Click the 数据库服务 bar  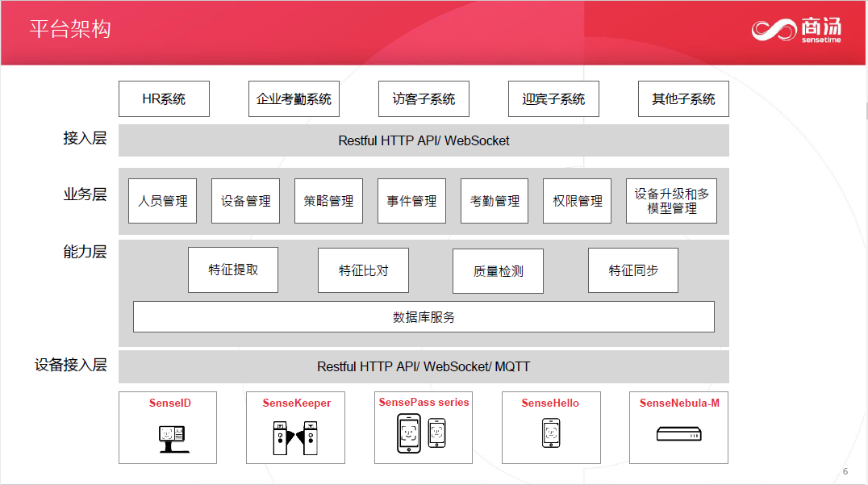424,316
